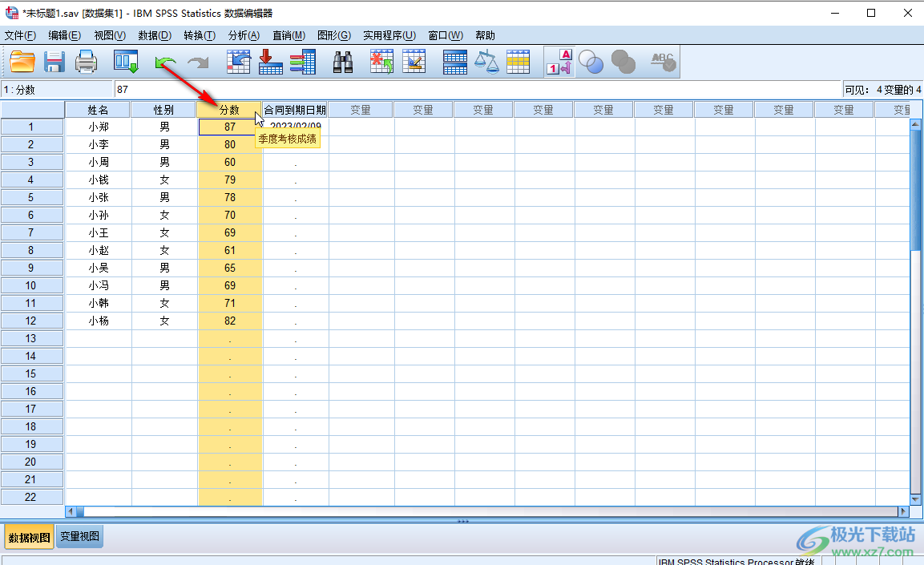Insert variable toolbar icon
Screen dimensions: 924x565
coord(414,62)
